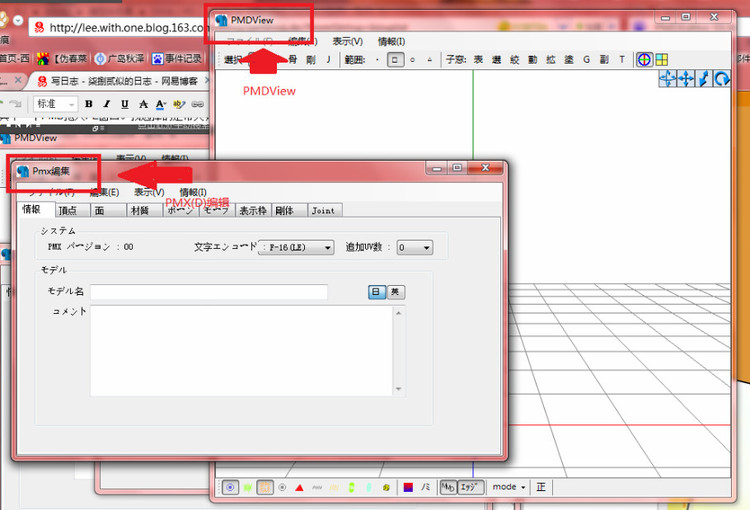Click the Bold formatting icon in blog editor

click(x=88, y=104)
